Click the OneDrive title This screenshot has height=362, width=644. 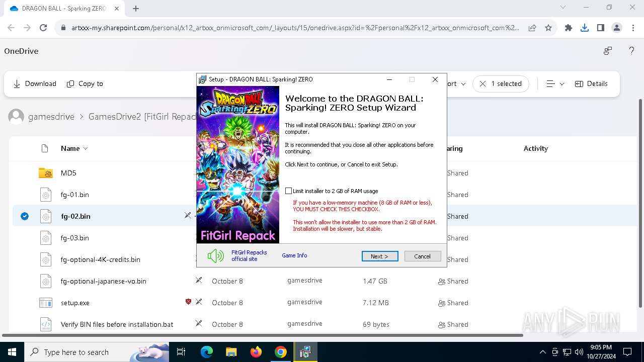(21, 51)
